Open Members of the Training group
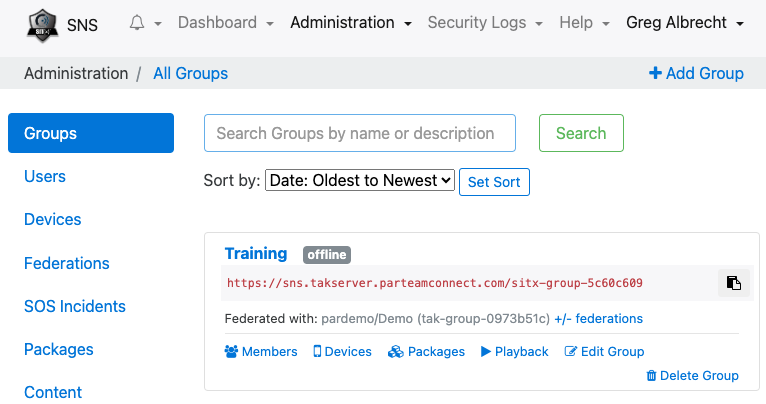Image resolution: width=766 pixels, height=404 pixels. point(261,351)
